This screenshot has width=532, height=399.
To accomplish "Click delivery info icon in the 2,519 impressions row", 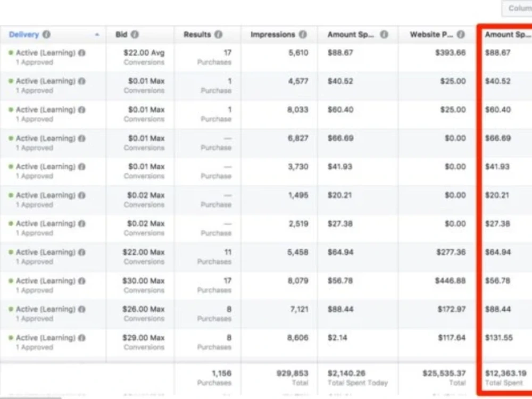I will (x=82, y=224).
